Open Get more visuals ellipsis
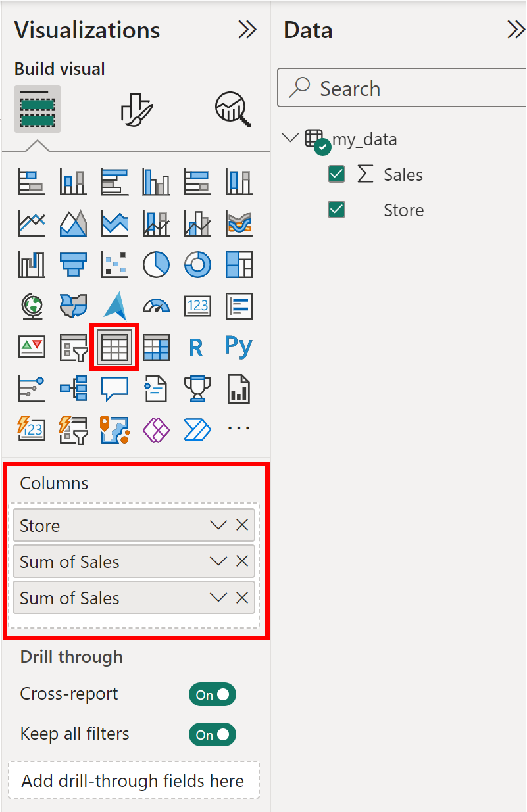The image size is (527, 812). point(239,429)
